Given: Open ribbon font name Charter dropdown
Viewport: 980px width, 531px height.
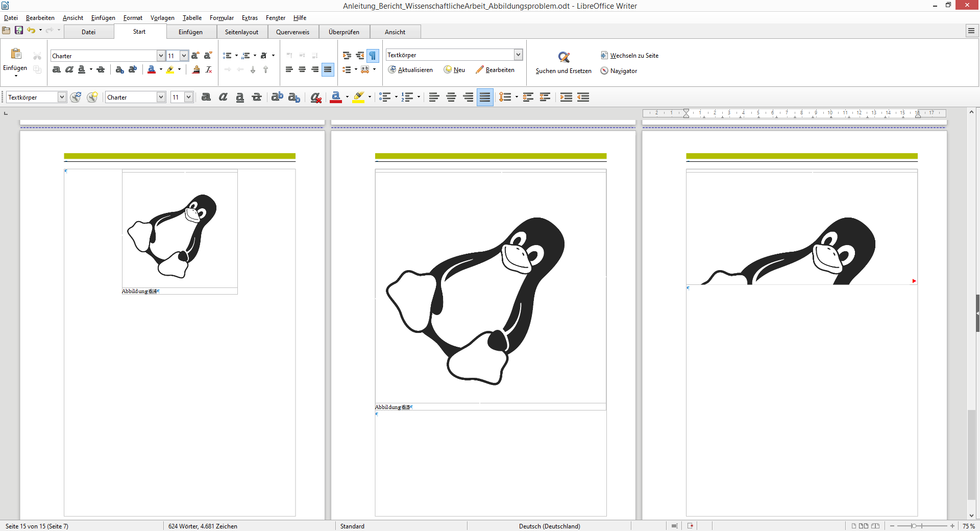Looking at the screenshot, I should [161, 56].
